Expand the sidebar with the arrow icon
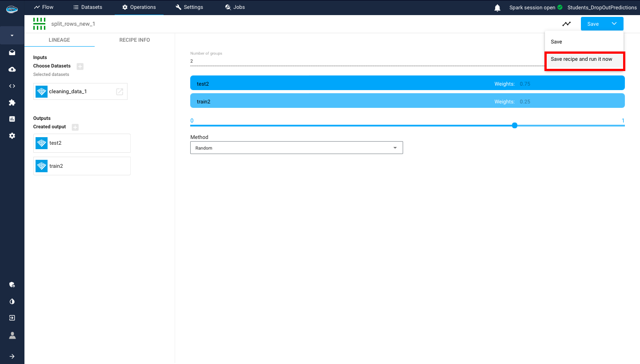Screen dimensions: 640x364 (x=12, y=356)
